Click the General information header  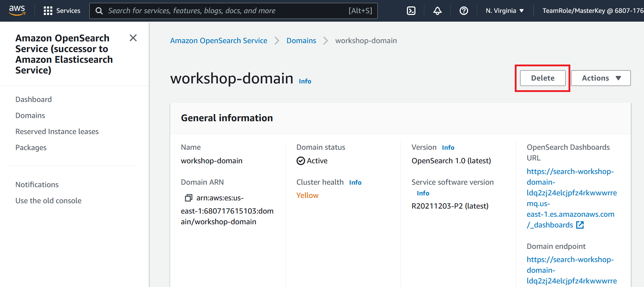click(x=227, y=118)
